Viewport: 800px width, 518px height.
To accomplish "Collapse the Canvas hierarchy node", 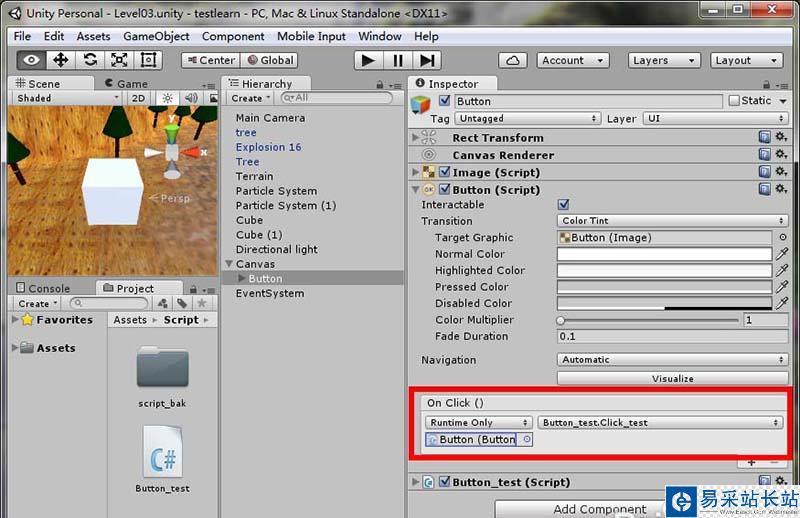I will 229,264.
